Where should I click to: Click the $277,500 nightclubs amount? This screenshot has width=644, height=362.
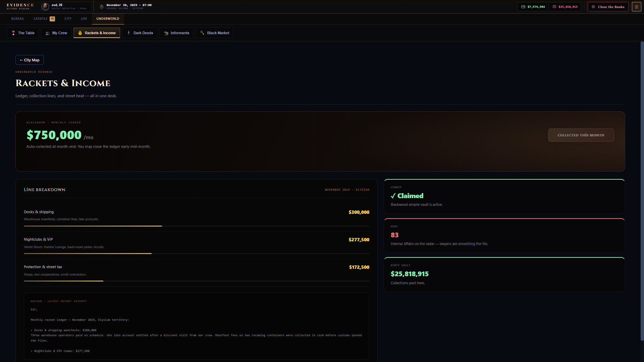pos(359,240)
